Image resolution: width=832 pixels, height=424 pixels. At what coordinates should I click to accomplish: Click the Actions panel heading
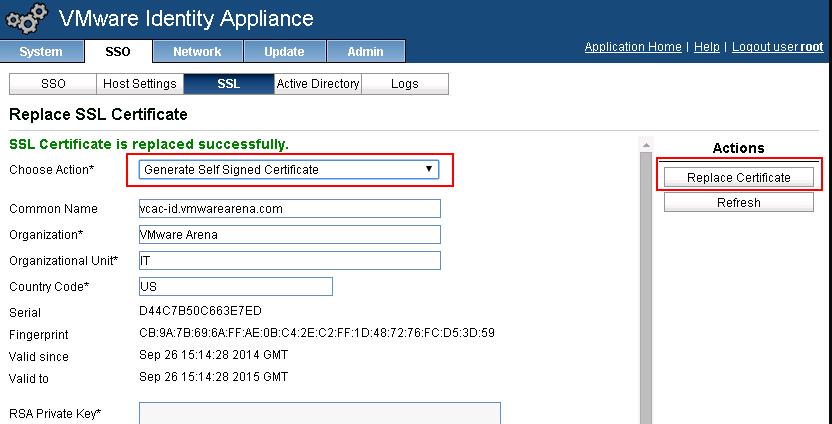738,148
